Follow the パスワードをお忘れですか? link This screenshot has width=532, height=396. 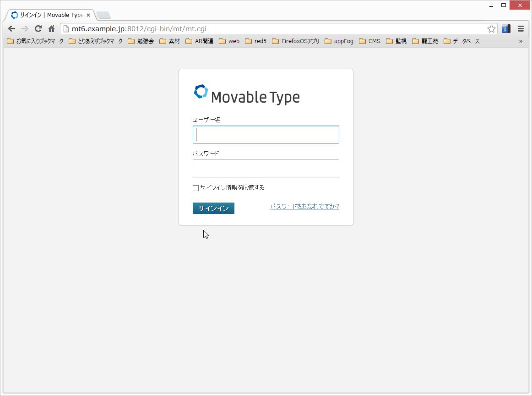pyautogui.click(x=304, y=207)
